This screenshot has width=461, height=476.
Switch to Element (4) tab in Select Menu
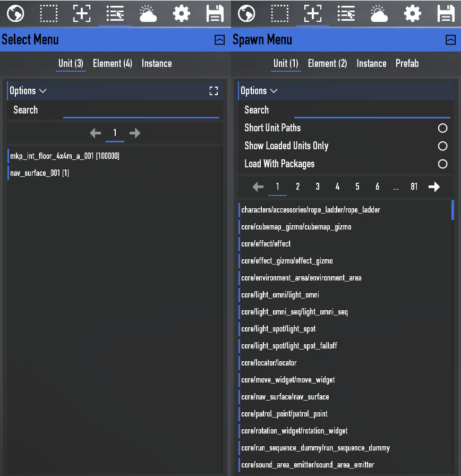point(113,63)
